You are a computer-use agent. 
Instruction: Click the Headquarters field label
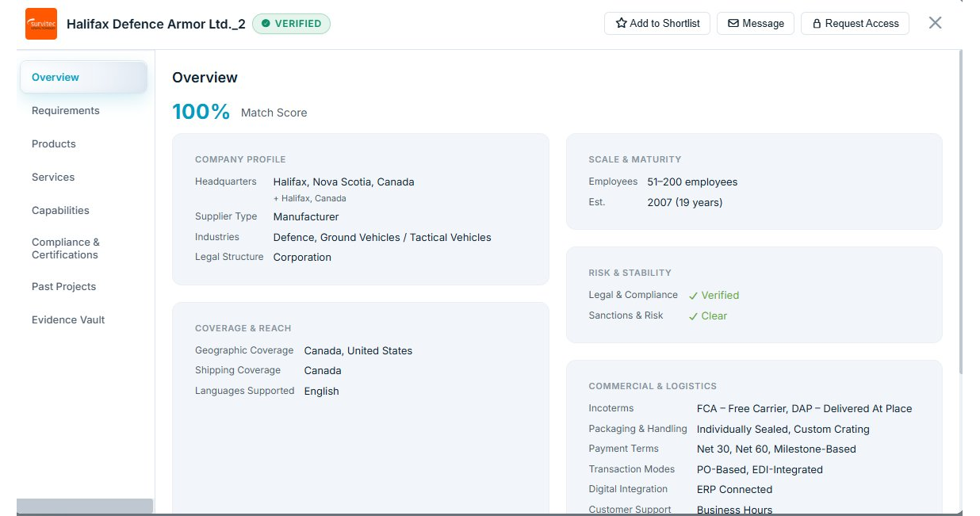point(226,182)
